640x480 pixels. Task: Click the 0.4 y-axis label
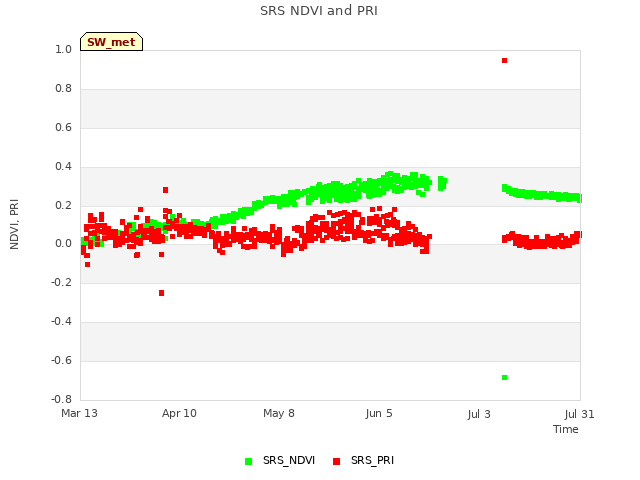pyautogui.click(x=63, y=166)
